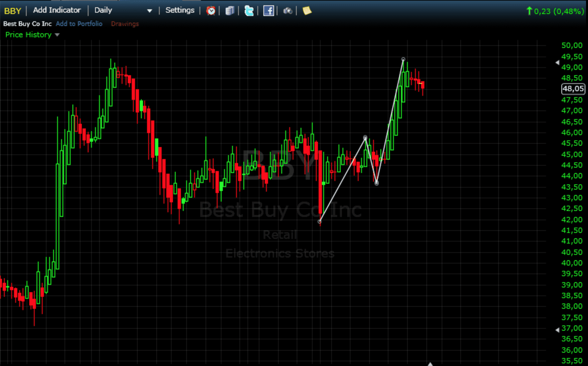
Task: Click Add to Portfolio link
Action: [79, 24]
